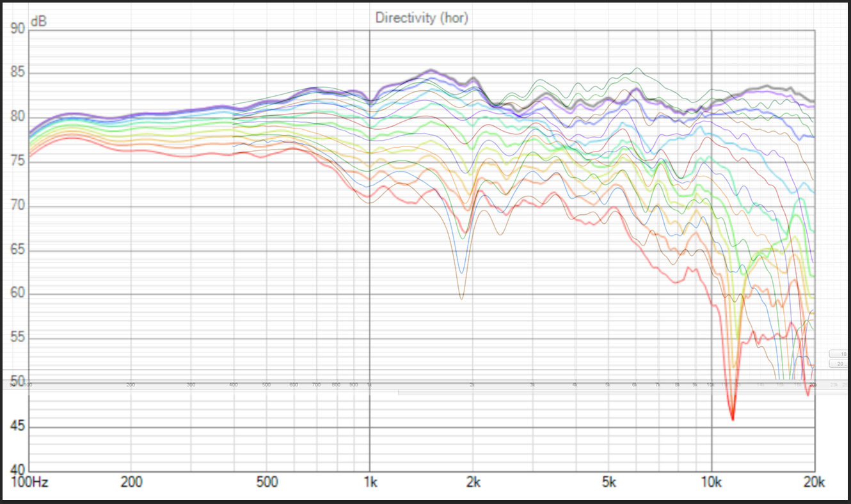The image size is (851, 504).
Task: Click the "dB" unit label at top left
Action: (x=39, y=22)
